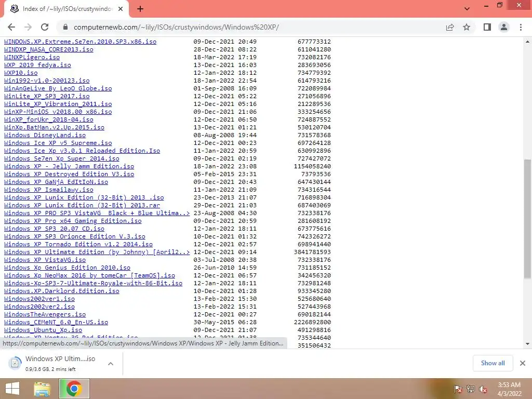Open WINDXP_NASA_CORE2013.iso link

(x=48, y=49)
